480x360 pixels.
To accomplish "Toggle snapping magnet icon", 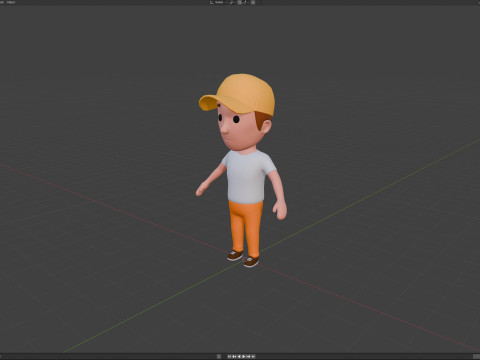I will coord(239,2).
